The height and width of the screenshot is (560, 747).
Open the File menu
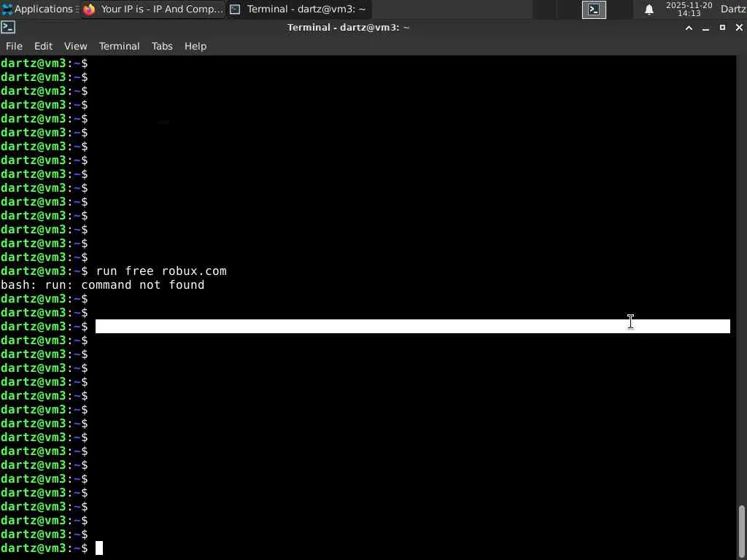pyautogui.click(x=14, y=46)
